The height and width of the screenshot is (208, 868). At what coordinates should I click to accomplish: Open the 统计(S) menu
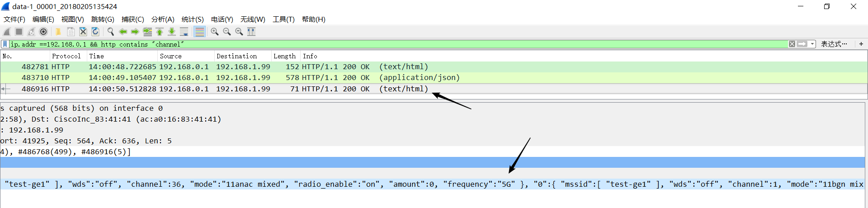(193, 19)
